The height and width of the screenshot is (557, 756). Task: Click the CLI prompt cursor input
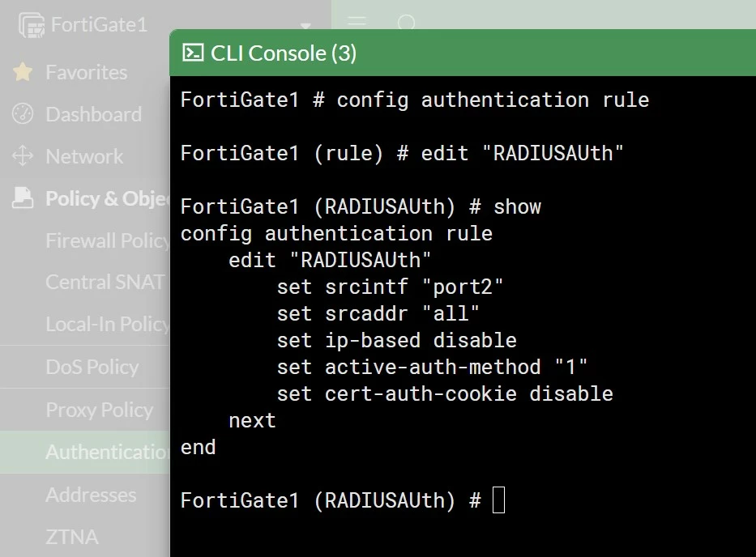(498, 500)
